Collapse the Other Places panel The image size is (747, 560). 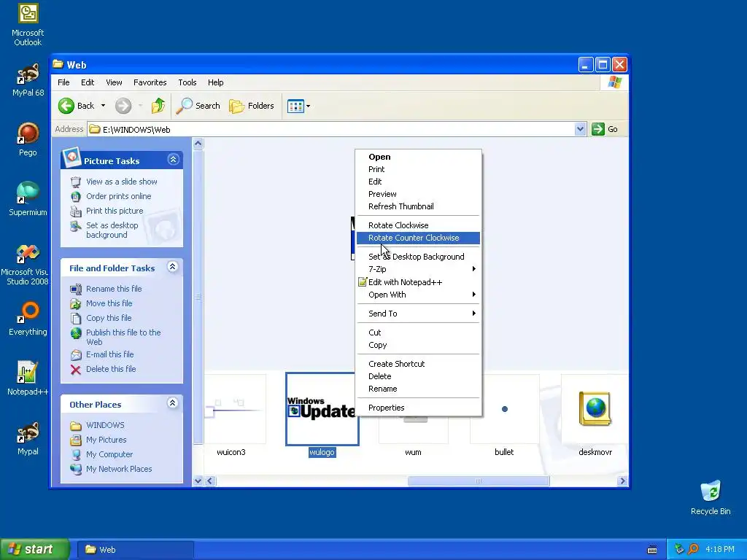172,403
